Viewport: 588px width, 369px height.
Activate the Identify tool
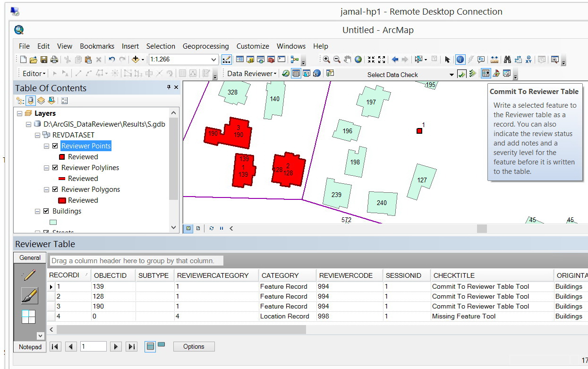pos(460,60)
